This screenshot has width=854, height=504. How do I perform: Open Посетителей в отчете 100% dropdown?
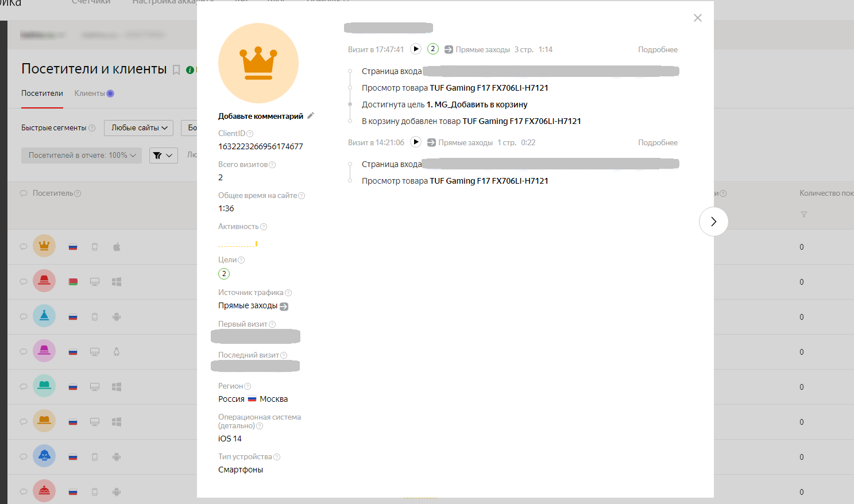coord(82,155)
